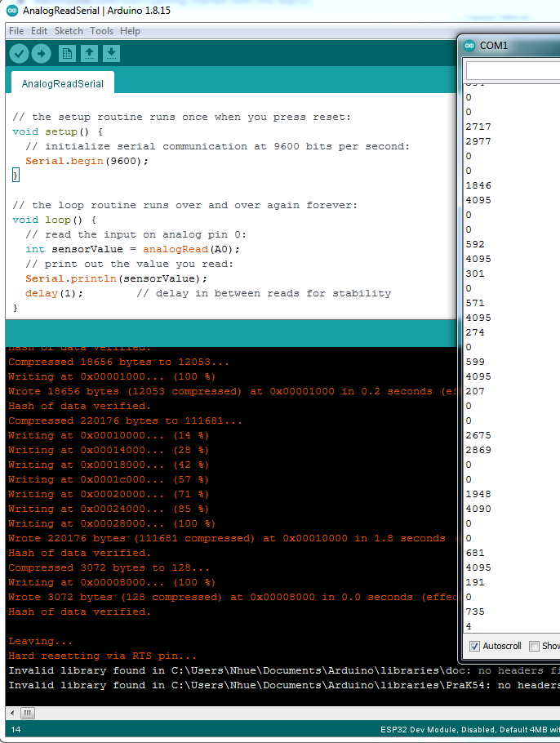Toggle the Autoscroll checkbox
Viewport: 560px width, 743px height.
(475, 646)
